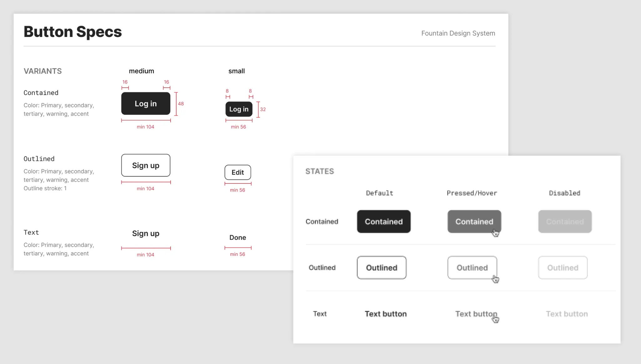Click the medium Sign up text button
The width and height of the screenshot is (641, 364).
(x=146, y=233)
